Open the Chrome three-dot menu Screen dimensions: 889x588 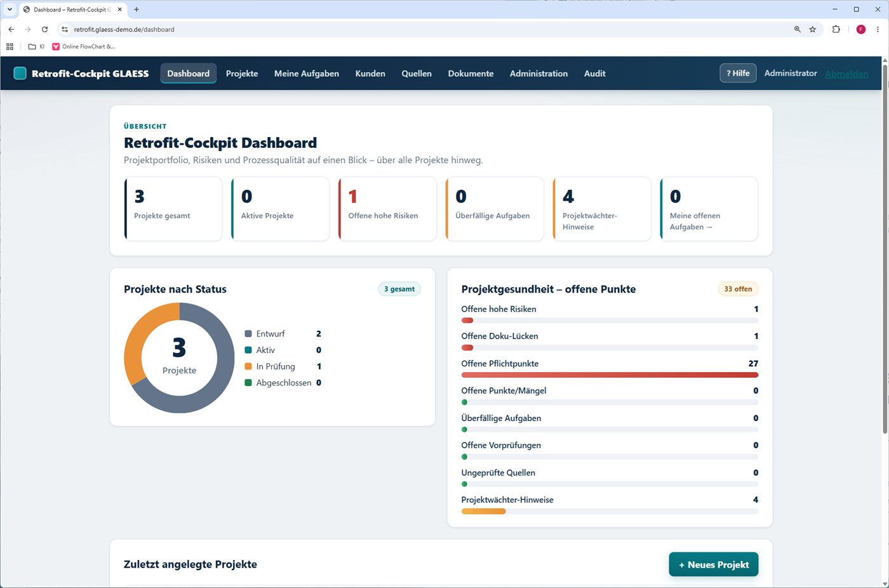[x=878, y=29]
